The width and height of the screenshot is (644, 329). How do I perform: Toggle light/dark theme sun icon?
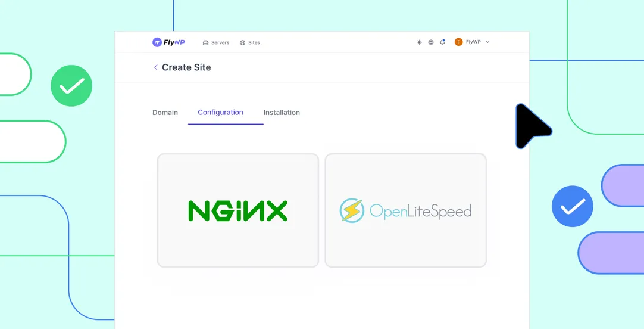click(419, 42)
